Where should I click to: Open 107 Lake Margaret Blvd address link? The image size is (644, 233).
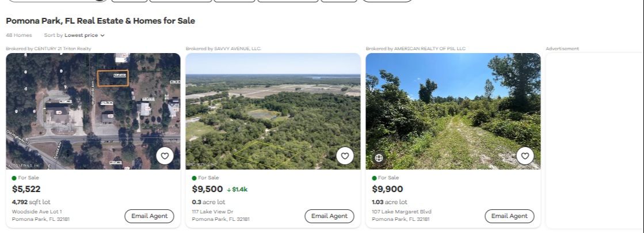(x=401, y=212)
